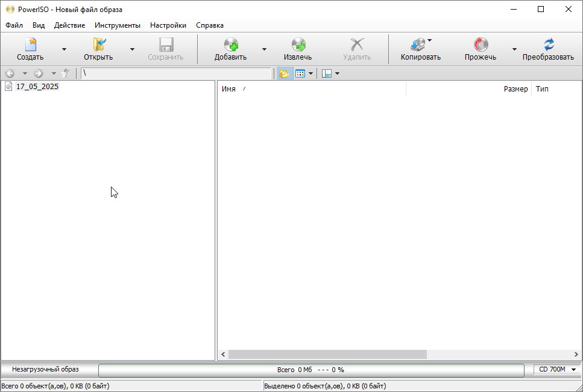Toggle the folder tree panel button

coord(285,73)
